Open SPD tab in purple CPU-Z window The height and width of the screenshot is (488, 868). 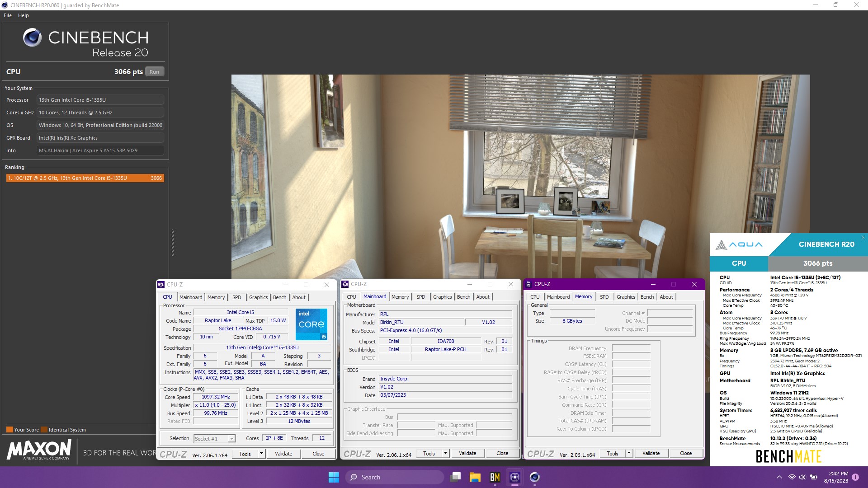[x=604, y=297]
